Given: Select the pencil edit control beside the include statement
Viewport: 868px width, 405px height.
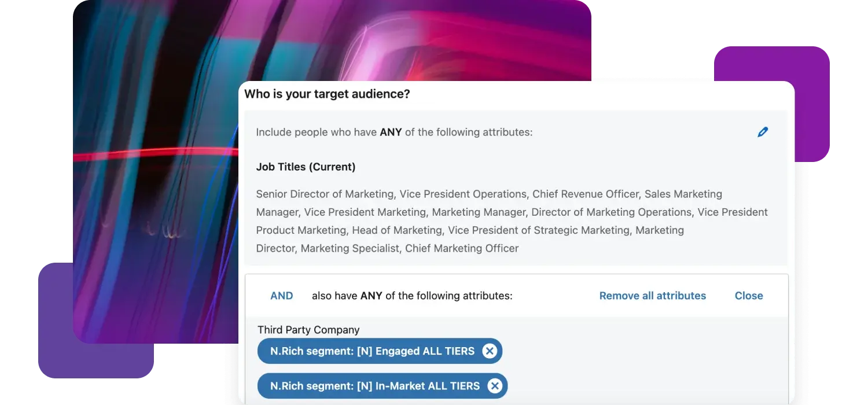Looking at the screenshot, I should 763,132.
